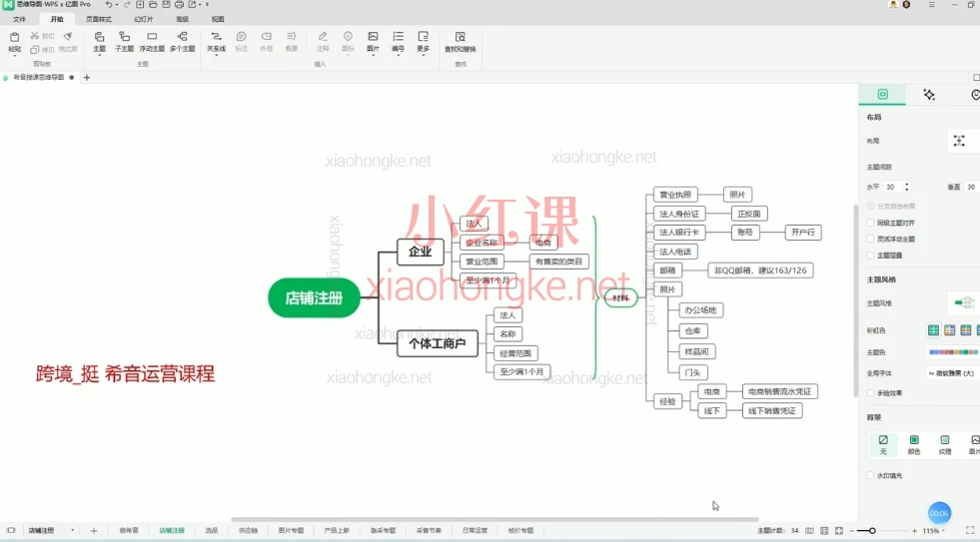Click the 水平 spacing stepper arrows

(907, 187)
